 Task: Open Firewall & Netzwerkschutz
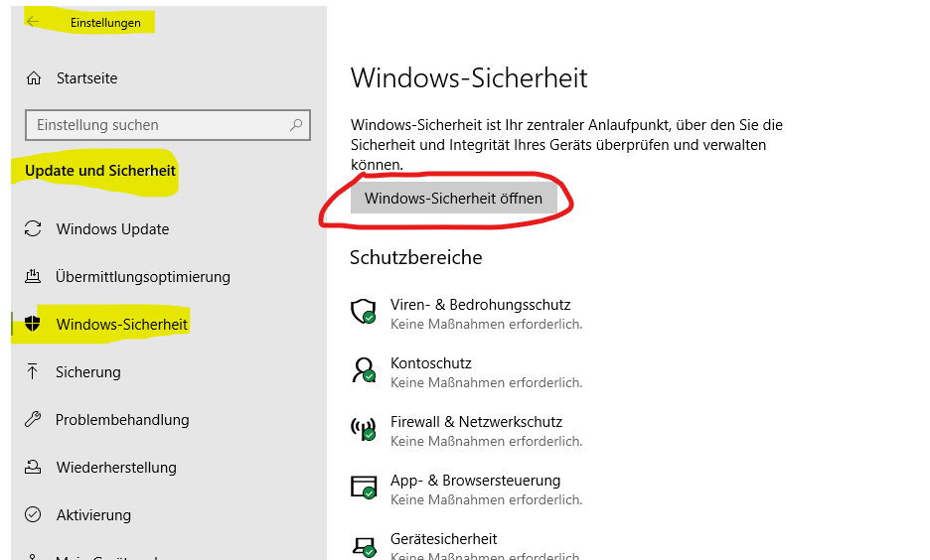(x=476, y=422)
